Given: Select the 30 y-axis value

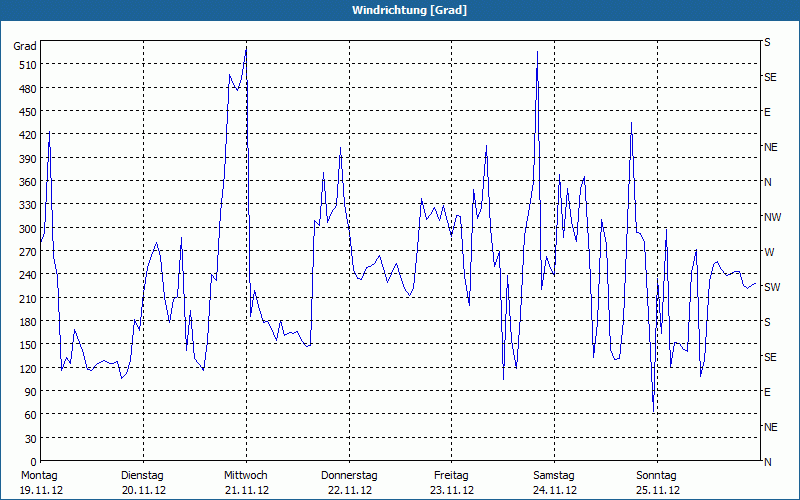Looking at the screenshot, I should (x=31, y=439).
